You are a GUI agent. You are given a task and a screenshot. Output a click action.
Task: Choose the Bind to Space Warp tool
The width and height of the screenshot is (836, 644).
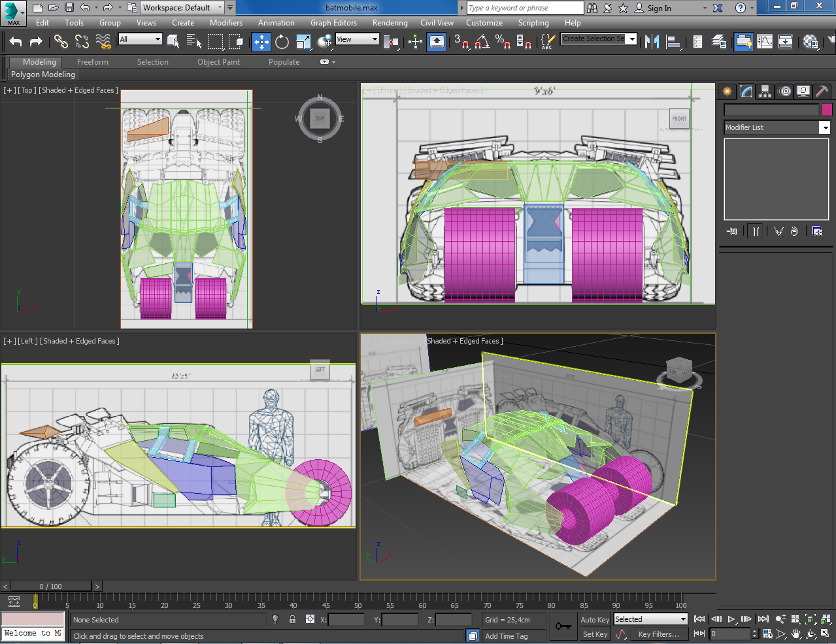(103, 42)
